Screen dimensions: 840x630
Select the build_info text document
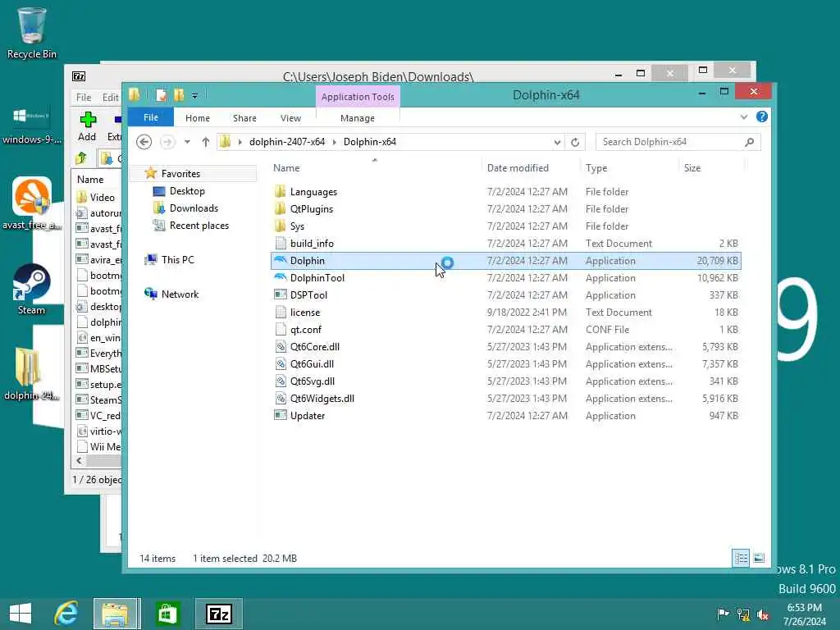pyautogui.click(x=505, y=243)
